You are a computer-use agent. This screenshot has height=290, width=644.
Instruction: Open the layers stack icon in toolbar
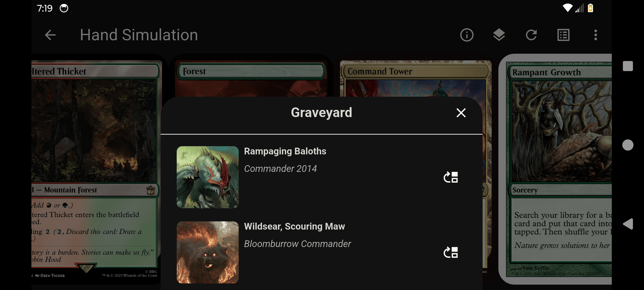[x=499, y=35]
